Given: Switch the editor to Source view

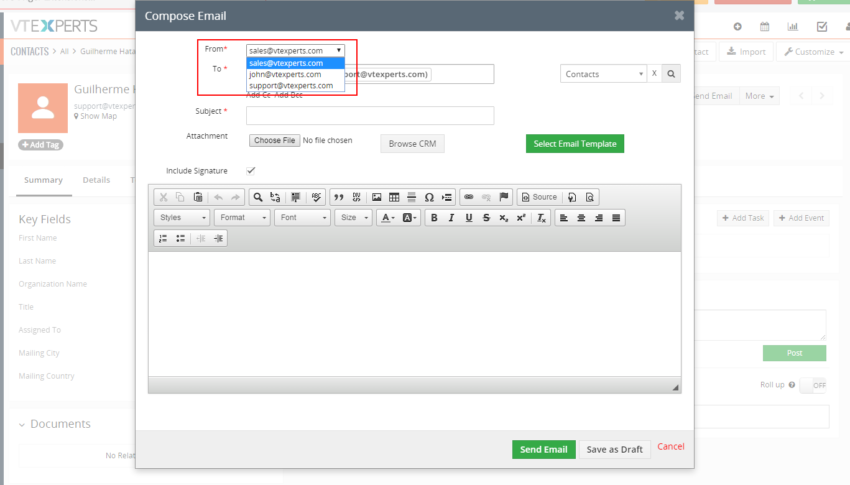Looking at the screenshot, I should click(x=539, y=197).
